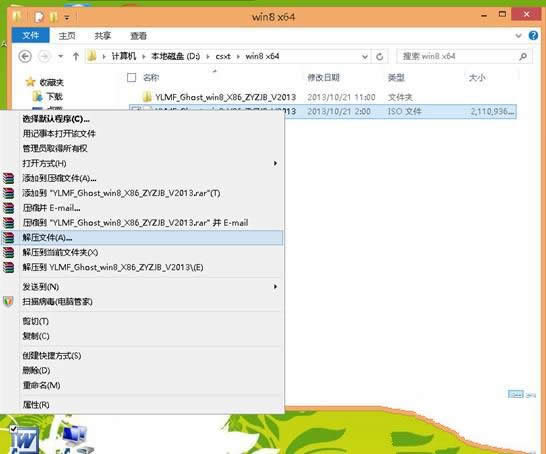Open 收藏夹 in navigation pane
546x454 pixels.
pos(52,82)
